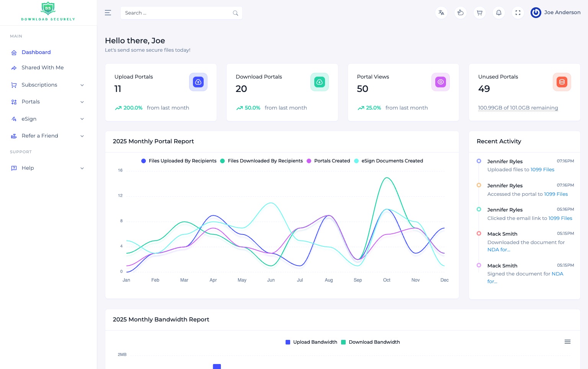Open the shopping cart icon
588x369 pixels.
tap(479, 13)
